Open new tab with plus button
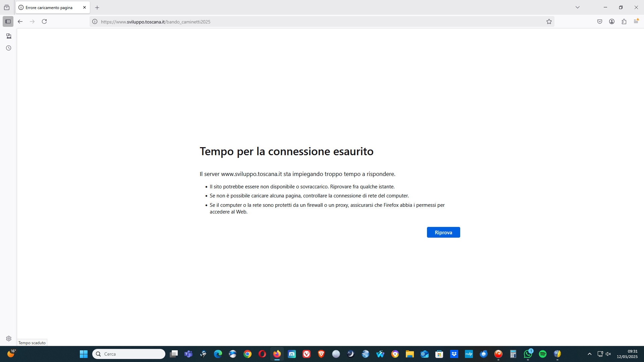The image size is (644, 362). (x=97, y=7)
